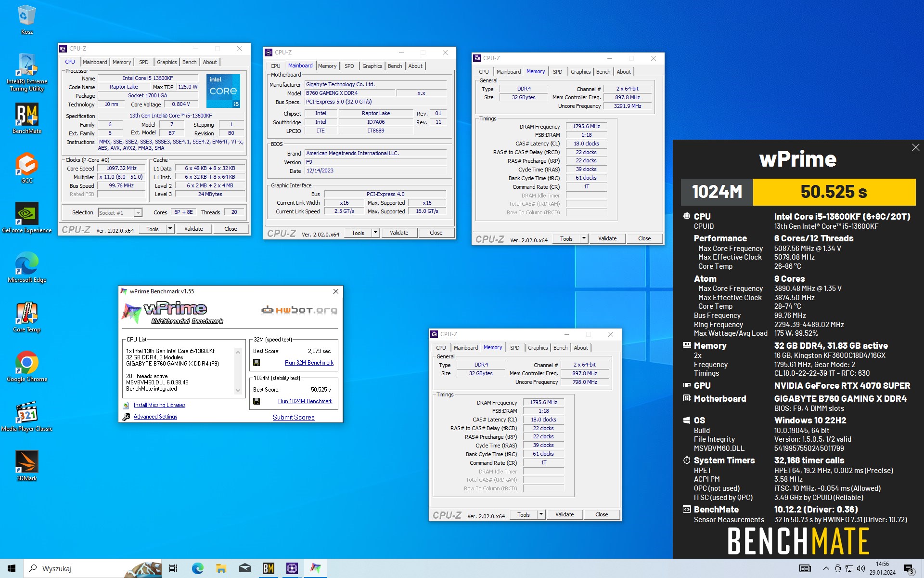924x578 pixels.
Task: Click Run 1024M Benchmark link
Action: click(x=305, y=401)
